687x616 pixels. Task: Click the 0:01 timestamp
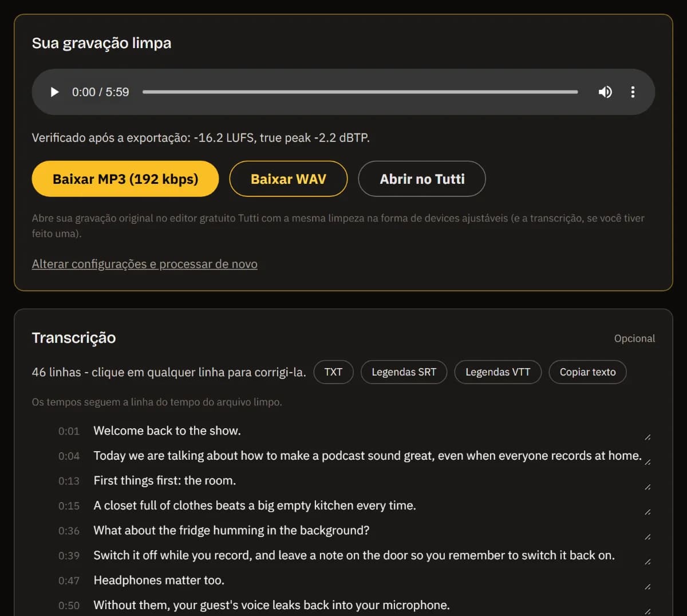click(x=69, y=431)
